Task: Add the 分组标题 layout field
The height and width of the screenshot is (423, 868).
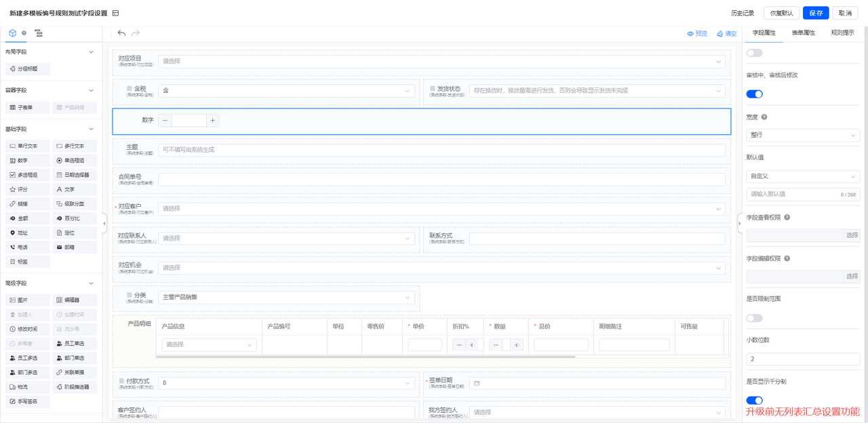Action: 27,68
